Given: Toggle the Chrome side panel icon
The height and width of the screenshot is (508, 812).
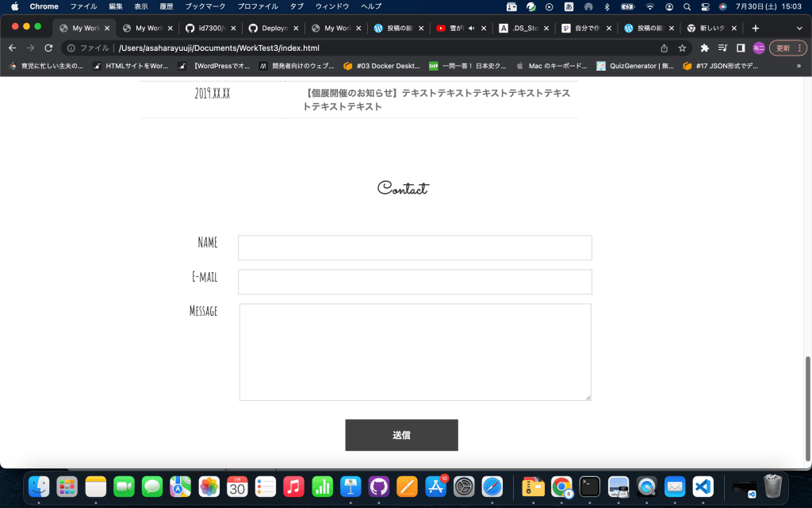Looking at the screenshot, I should coord(741,48).
